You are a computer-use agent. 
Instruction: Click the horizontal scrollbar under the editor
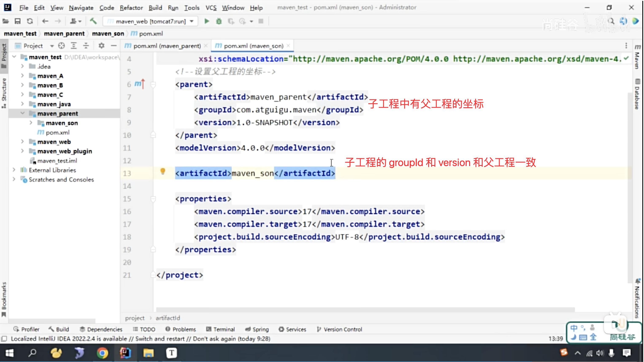(x=365, y=310)
